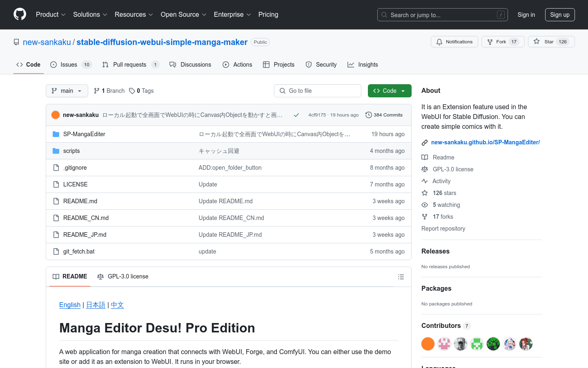Viewport: 588px width, 368px height.
Task: View the 1 Branch link
Action: click(x=109, y=91)
